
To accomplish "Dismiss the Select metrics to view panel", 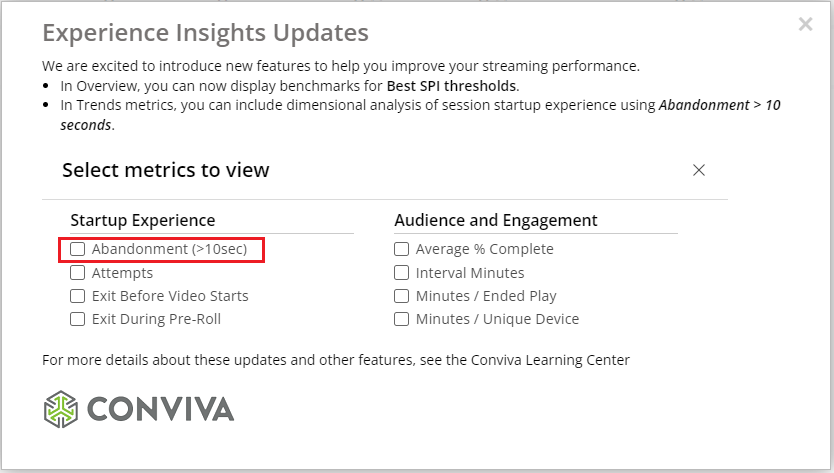I will [x=699, y=170].
